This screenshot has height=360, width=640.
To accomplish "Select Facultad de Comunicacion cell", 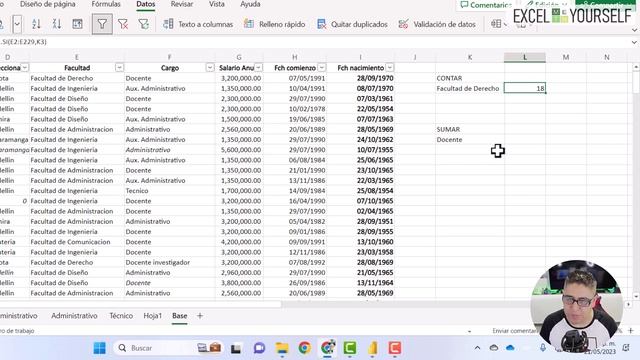I will [x=77, y=242].
